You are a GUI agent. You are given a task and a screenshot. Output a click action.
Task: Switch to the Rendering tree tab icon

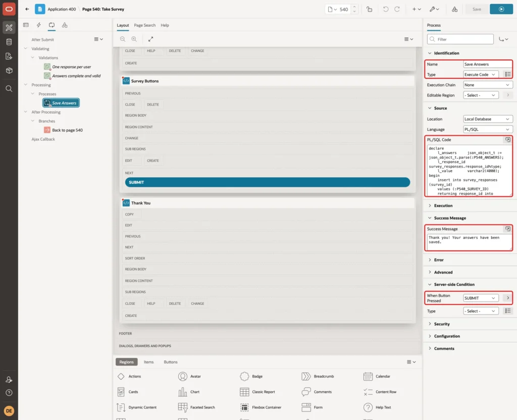[x=26, y=25]
